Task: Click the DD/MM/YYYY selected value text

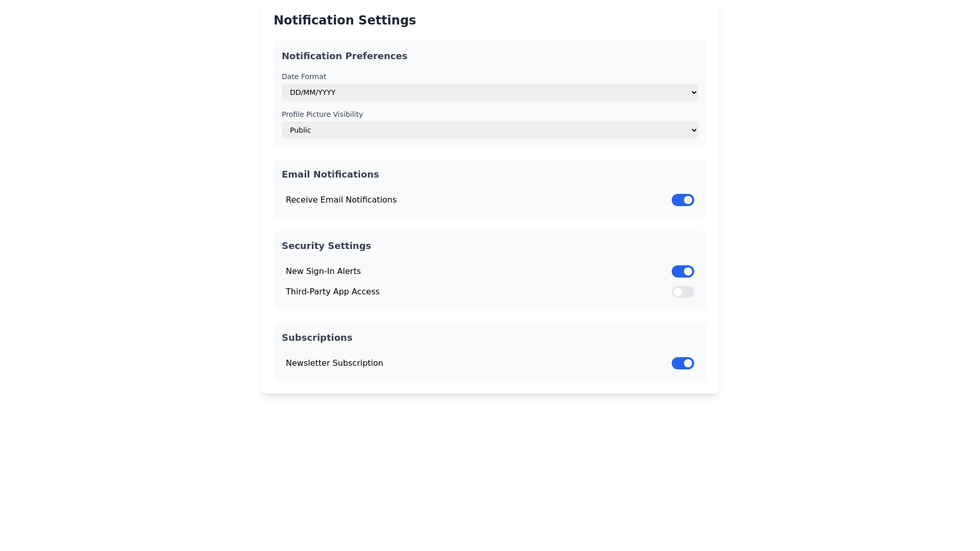Action: click(312, 92)
